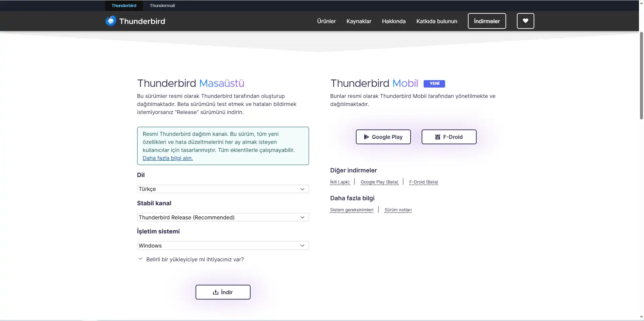
Task: Click the İndir download button
Action: click(x=223, y=292)
